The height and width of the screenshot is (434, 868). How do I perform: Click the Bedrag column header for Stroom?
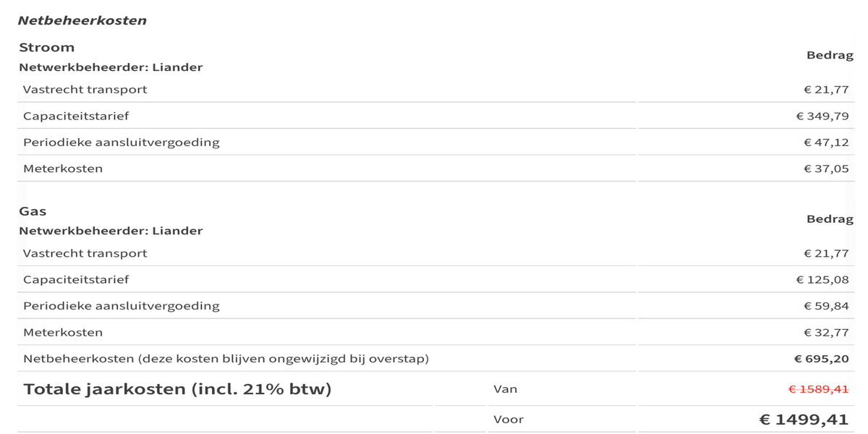coord(830,56)
